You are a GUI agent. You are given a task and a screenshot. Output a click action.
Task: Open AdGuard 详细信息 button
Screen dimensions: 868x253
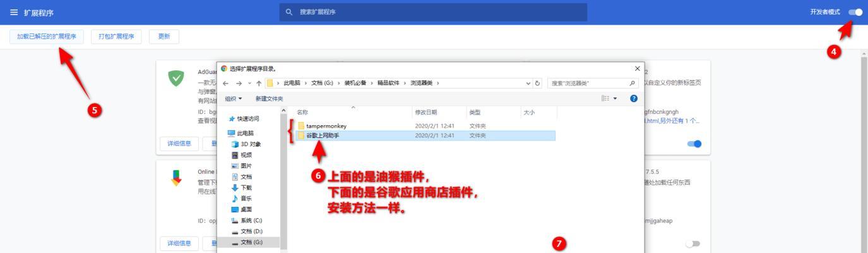[179, 144]
